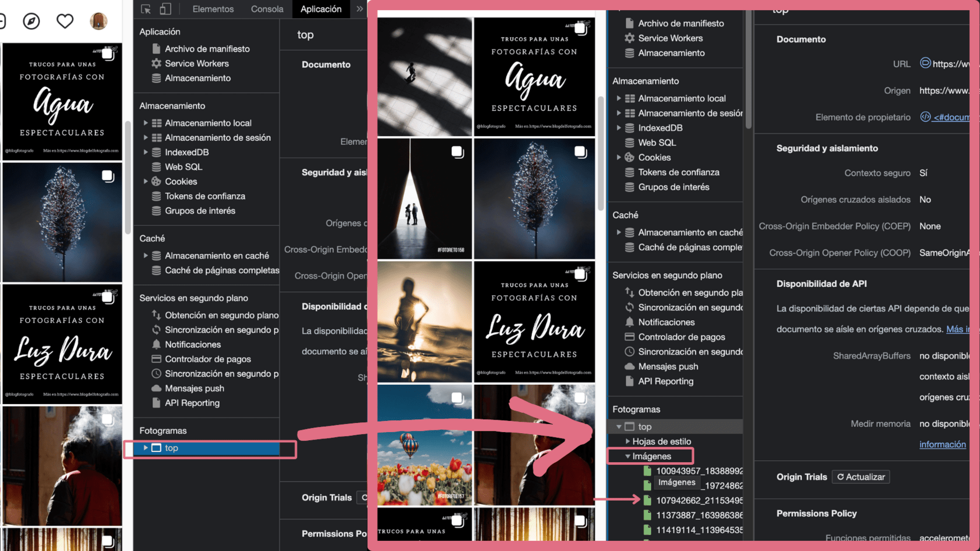The image size is (980, 551).
Task: Click Cookies icon in enlarged panel
Action: tap(629, 157)
